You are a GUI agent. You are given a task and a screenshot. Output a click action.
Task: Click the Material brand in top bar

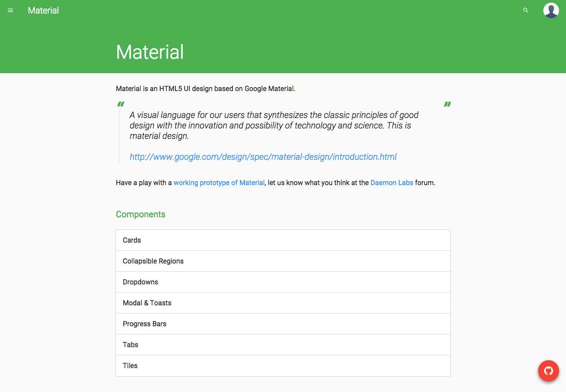[43, 10]
